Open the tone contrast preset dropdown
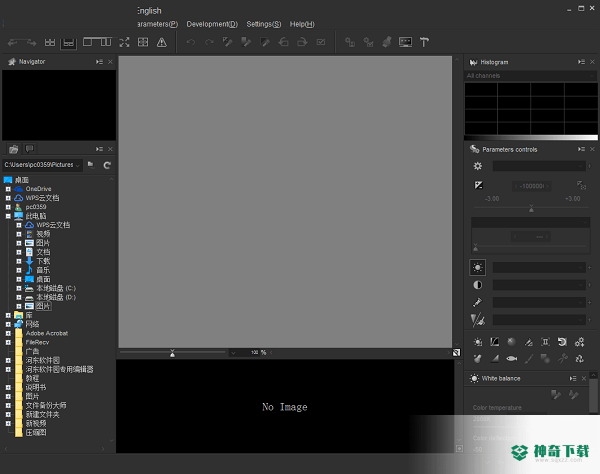 coord(539,285)
